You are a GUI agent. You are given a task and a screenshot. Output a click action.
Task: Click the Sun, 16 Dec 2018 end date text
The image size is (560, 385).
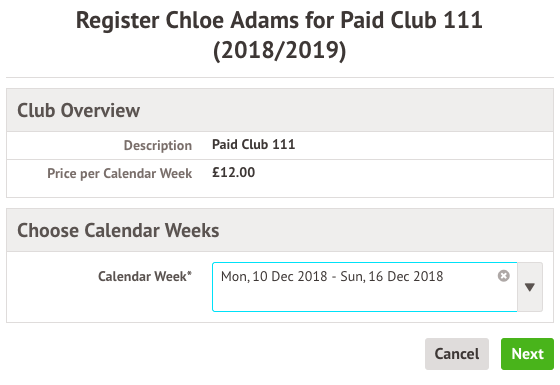392,276
